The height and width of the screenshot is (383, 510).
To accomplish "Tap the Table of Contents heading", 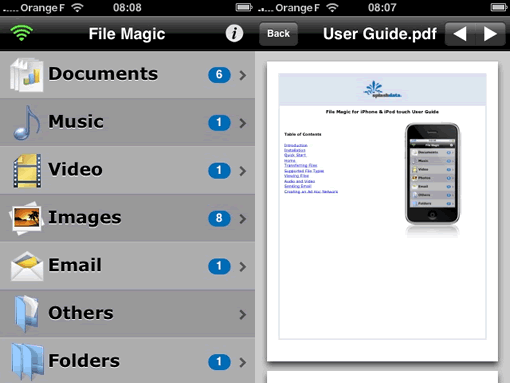I will pyautogui.click(x=303, y=134).
